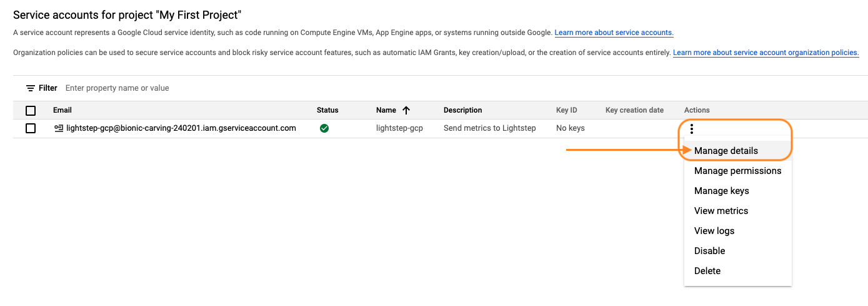Image resolution: width=868 pixels, height=306 pixels.
Task: Open service account organization policies link
Action: click(x=766, y=53)
